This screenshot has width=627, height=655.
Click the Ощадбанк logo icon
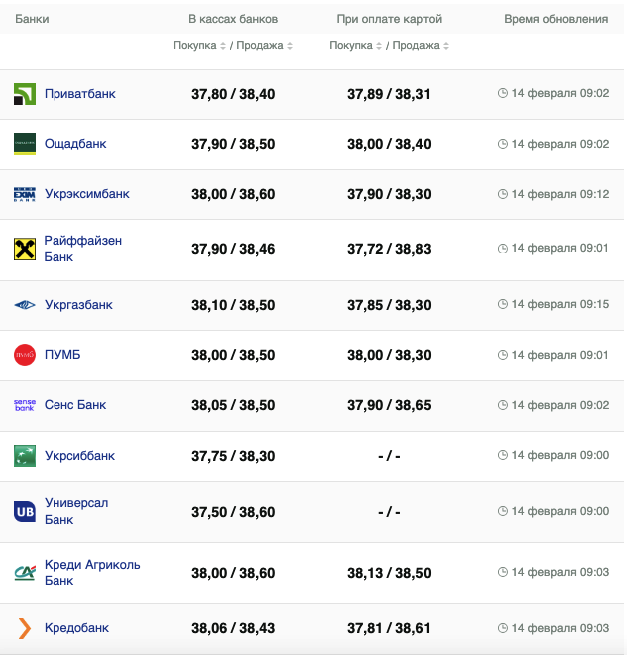(25, 144)
